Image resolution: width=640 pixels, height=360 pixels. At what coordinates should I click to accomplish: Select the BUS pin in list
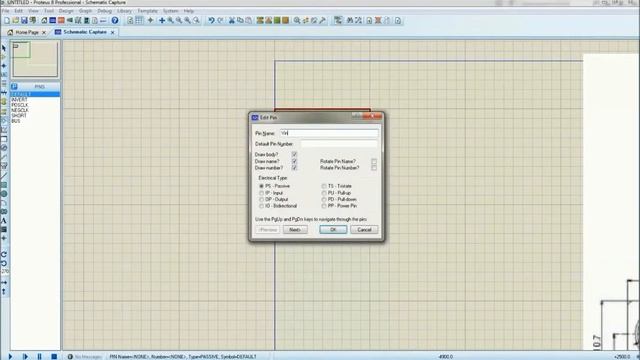tap(16, 121)
